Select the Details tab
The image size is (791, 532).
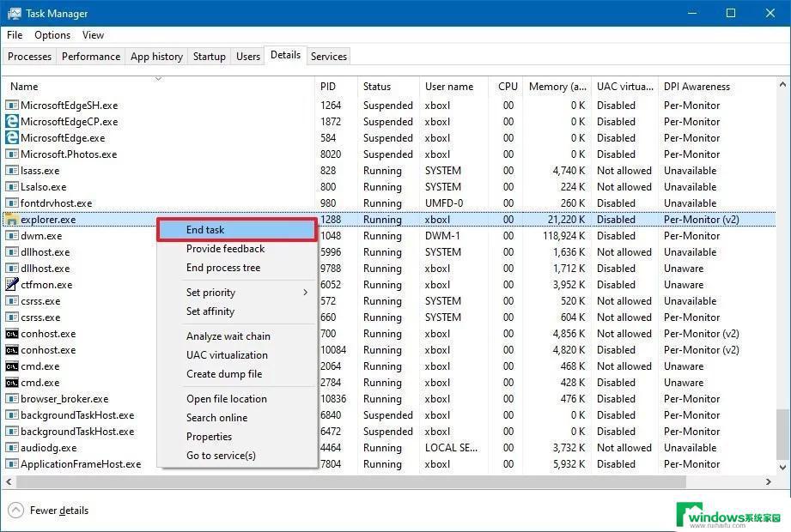point(285,55)
